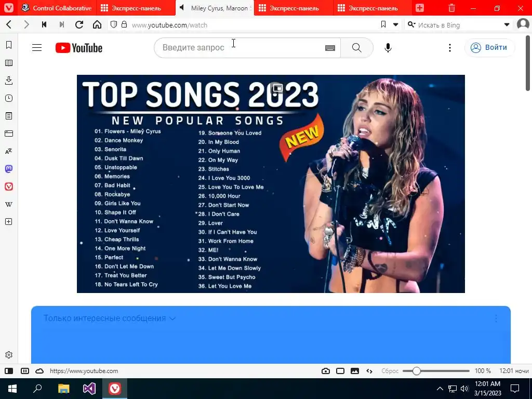Open tracker and ad blocker shield
This screenshot has height=399, width=532.
click(x=114, y=24)
